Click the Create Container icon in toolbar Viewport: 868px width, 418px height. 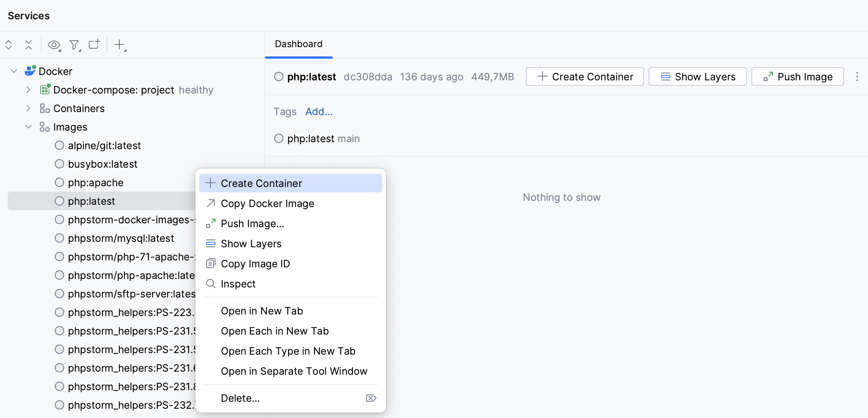[x=585, y=76]
